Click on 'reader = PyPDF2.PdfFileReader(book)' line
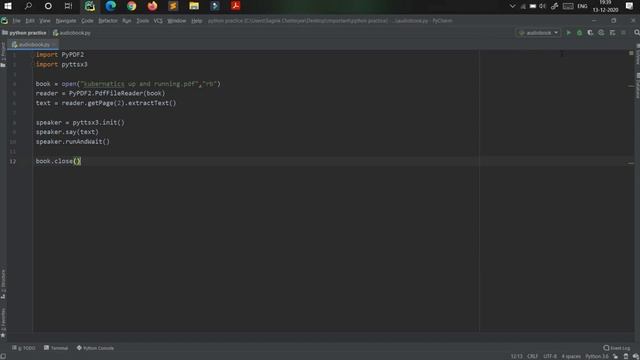 (100, 93)
